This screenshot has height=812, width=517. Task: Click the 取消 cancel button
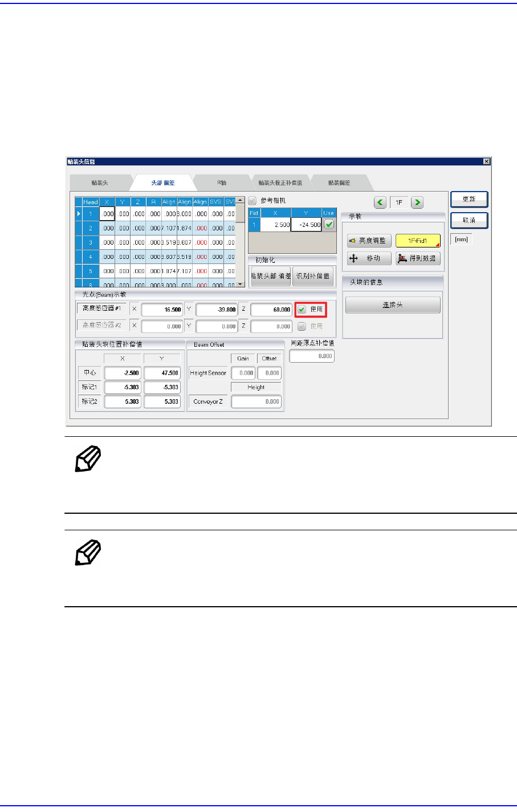(x=469, y=220)
